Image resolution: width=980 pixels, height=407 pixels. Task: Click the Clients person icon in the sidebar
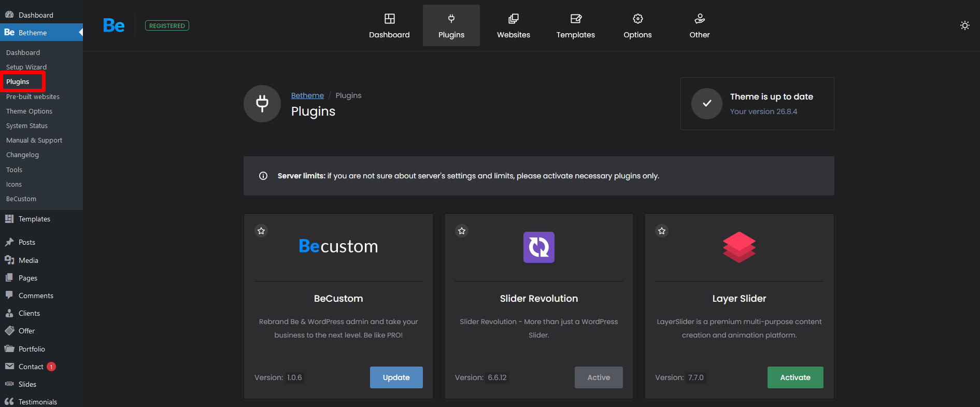9,313
